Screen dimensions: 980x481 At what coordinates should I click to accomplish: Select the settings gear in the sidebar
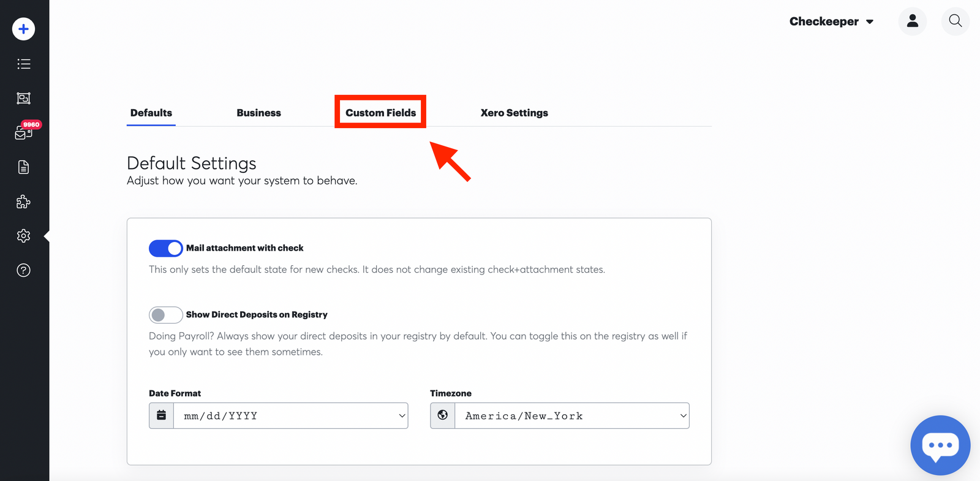point(23,236)
